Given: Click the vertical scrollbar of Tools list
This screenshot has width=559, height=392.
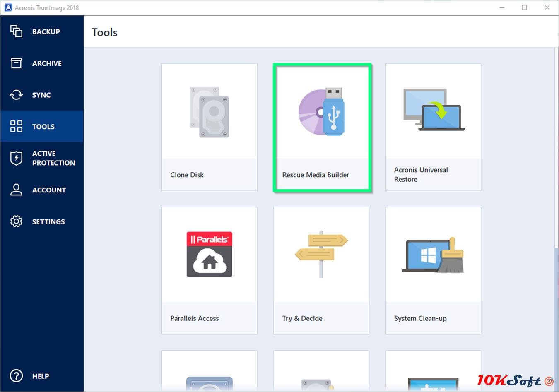Looking at the screenshot, I should point(557,219).
